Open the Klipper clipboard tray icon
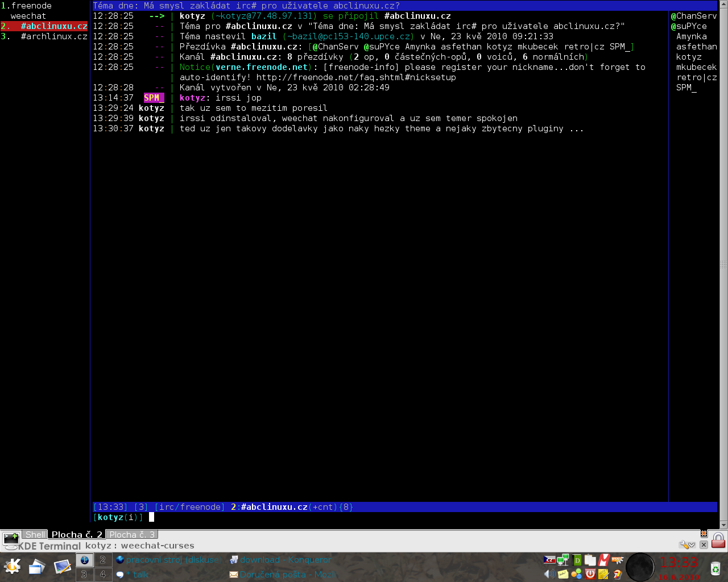This screenshot has height=582, width=728. [590, 560]
